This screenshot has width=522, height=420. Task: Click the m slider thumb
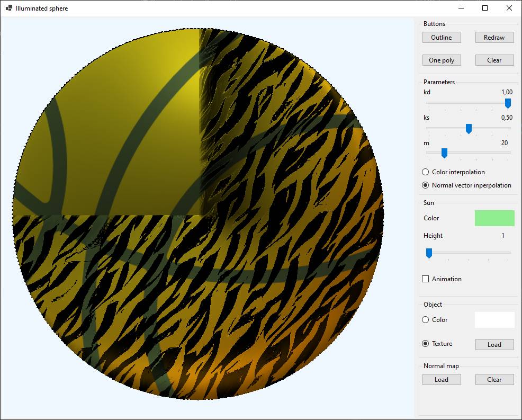click(x=444, y=153)
